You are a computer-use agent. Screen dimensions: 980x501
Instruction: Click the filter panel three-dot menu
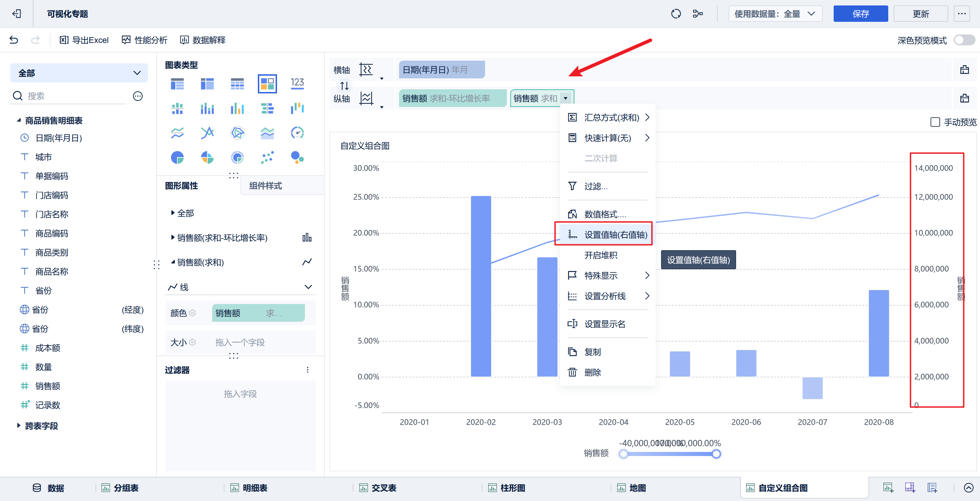point(307,370)
